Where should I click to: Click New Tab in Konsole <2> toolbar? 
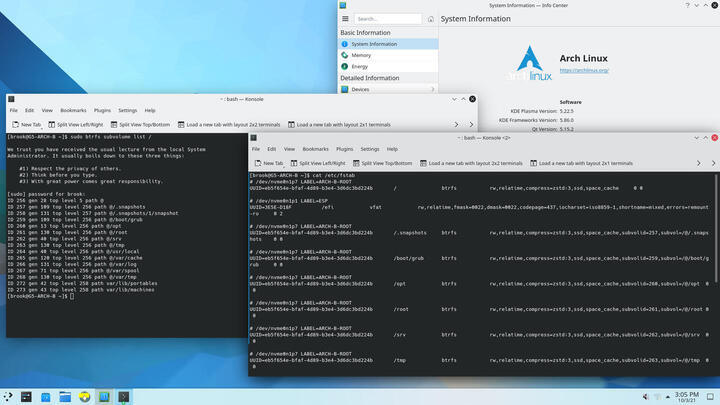pos(269,163)
